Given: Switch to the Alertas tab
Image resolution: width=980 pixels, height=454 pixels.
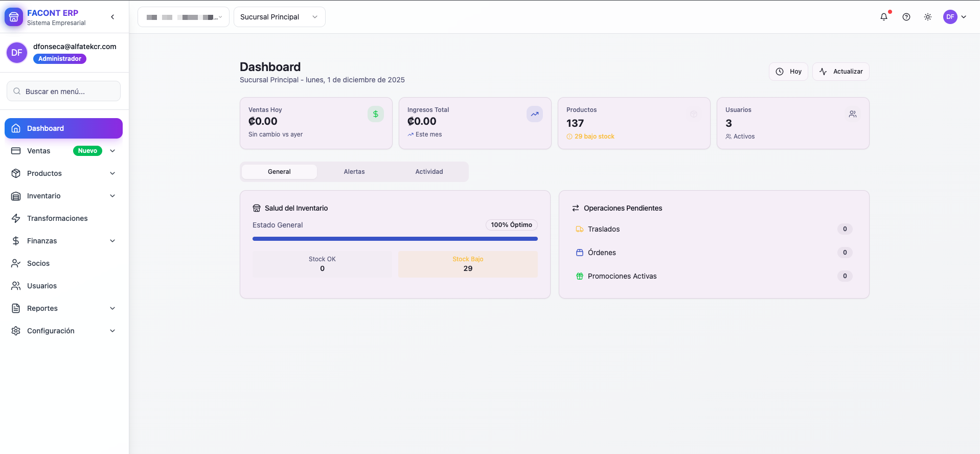Looking at the screenshot, I should tap(354, 172).
